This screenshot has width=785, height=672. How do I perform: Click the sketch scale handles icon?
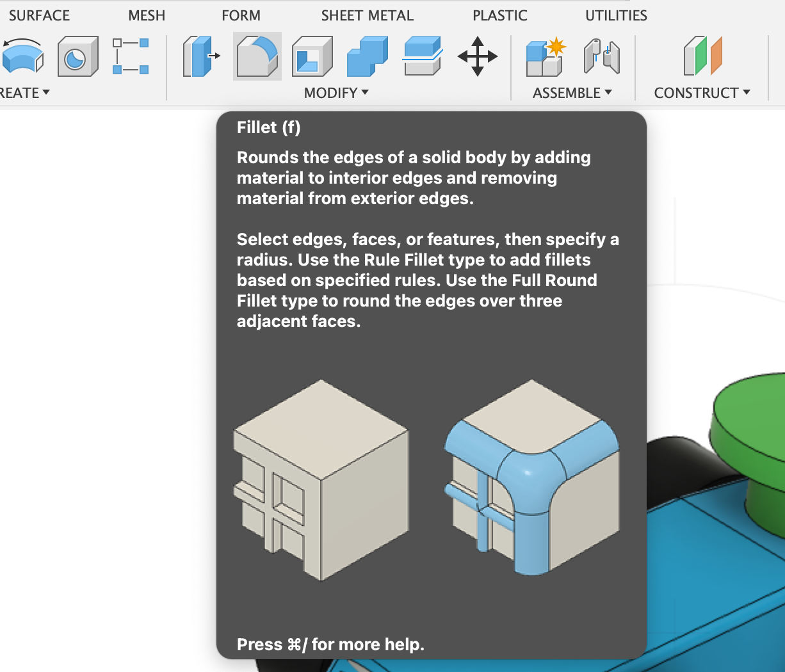(130, 56)
